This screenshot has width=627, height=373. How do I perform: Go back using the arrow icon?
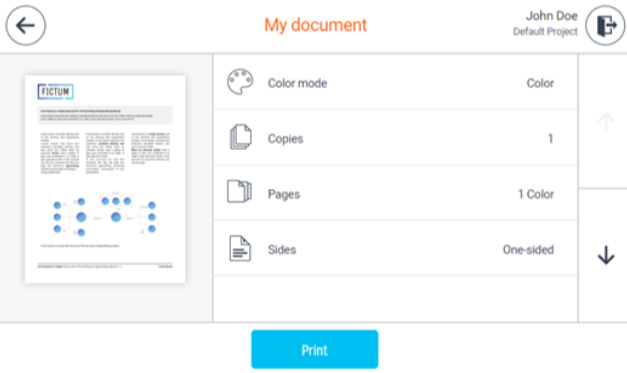[26, 26]
